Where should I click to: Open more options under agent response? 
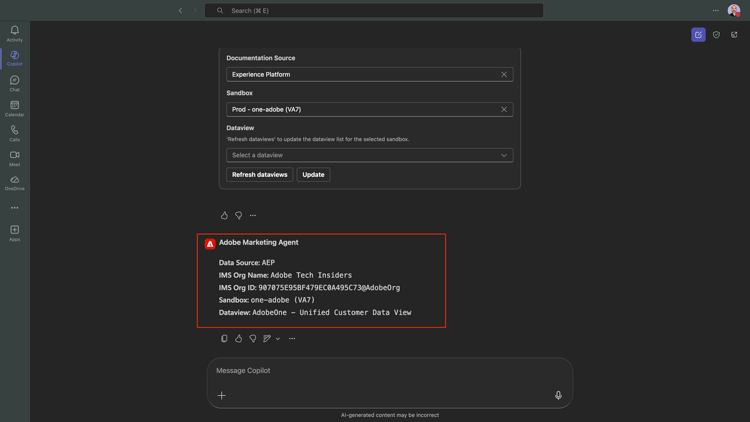(x=292, y=338)
